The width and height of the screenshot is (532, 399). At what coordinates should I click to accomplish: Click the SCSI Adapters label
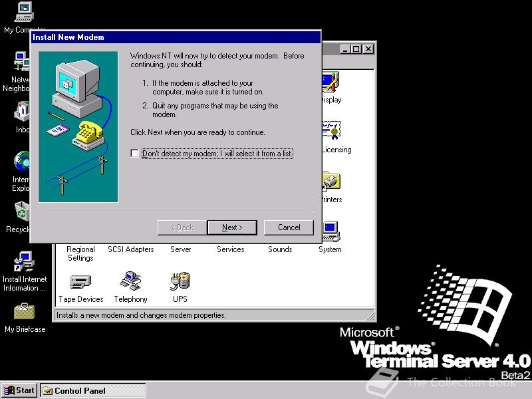pos(130,249)
